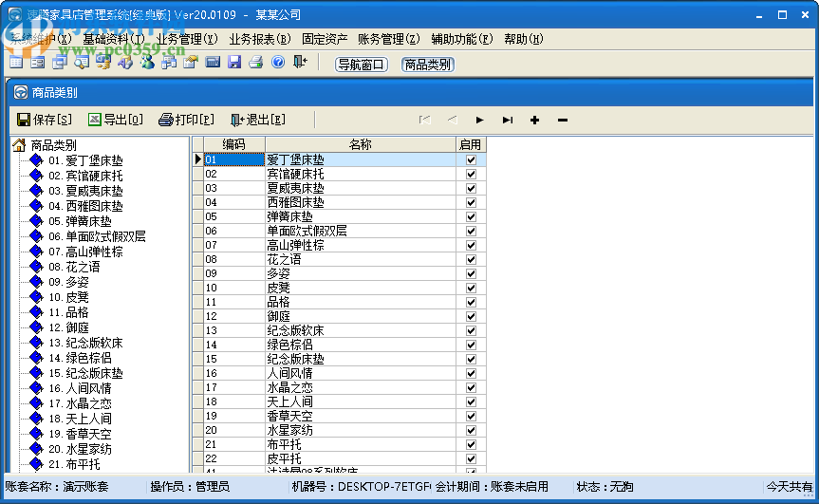Click the magnifier search icon in main toolbar

click(82, 63)
